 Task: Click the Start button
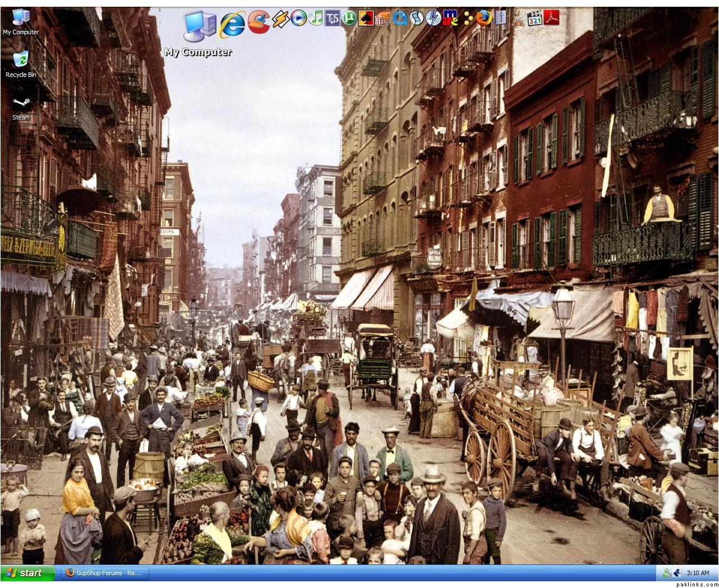28,573
